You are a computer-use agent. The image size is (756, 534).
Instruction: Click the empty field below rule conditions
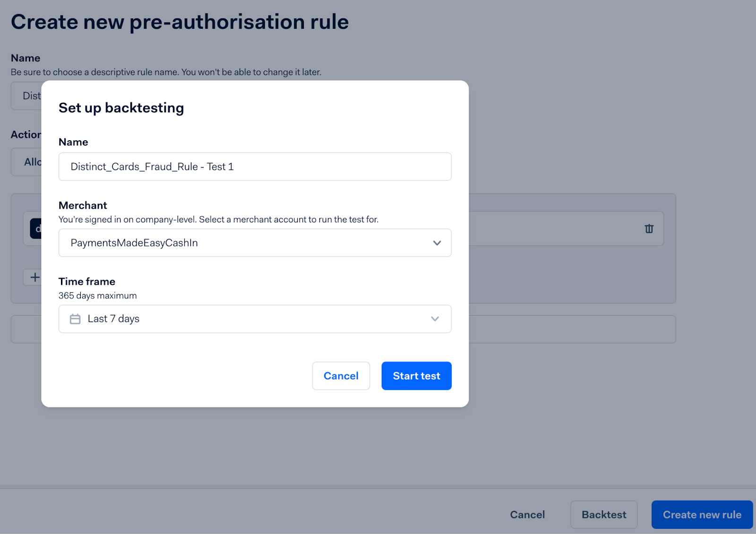[x=572, y=329]
